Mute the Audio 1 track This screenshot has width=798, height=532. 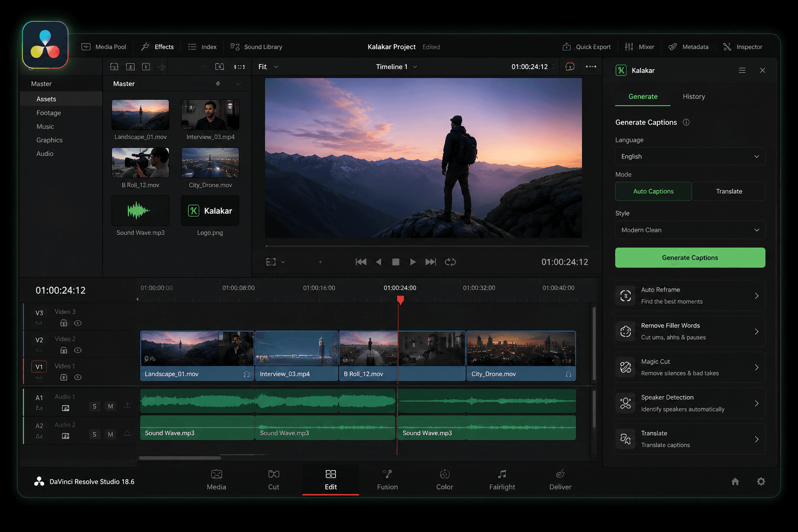[x=110, y=406]
